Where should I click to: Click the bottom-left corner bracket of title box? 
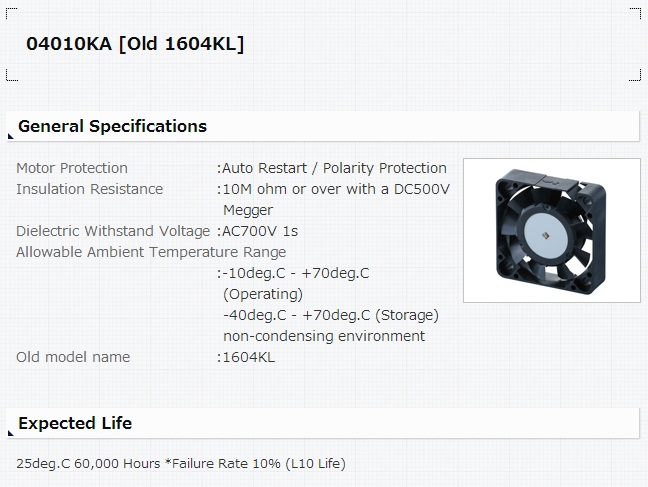[12, 75]
